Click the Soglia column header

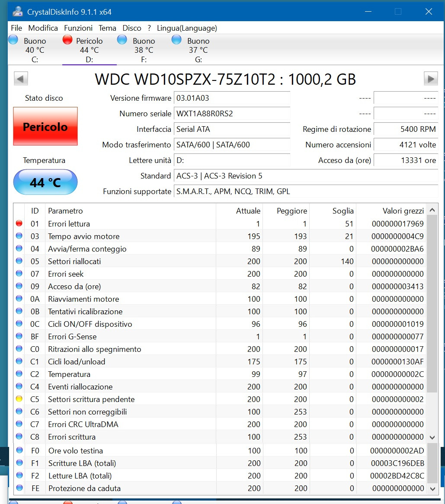pos(333,211)
